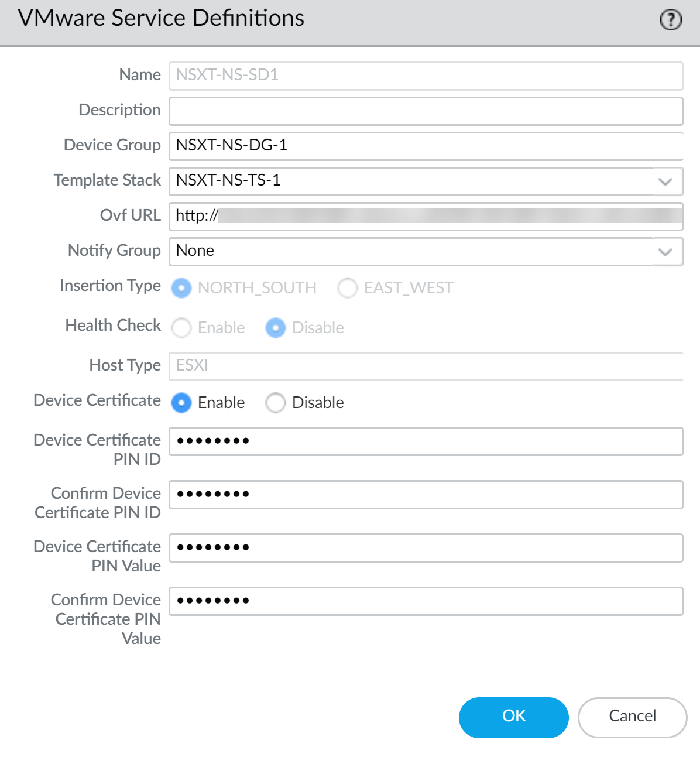Select Disable for Health Check
700x757 pixels.
click(276, 328)
